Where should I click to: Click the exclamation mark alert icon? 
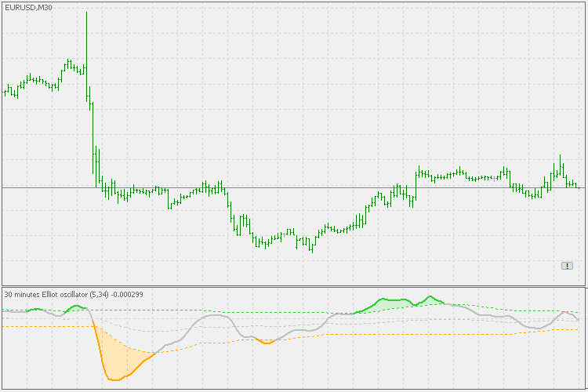567,266
